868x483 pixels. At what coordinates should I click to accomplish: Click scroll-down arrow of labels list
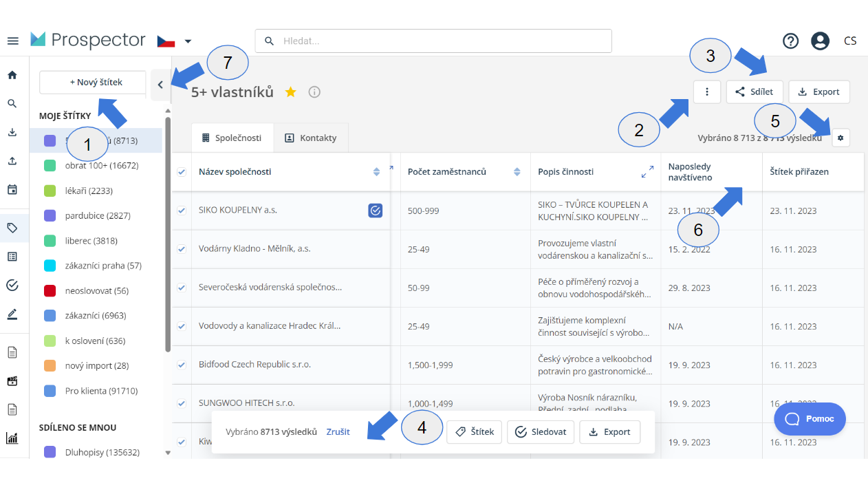coord(168,452)
